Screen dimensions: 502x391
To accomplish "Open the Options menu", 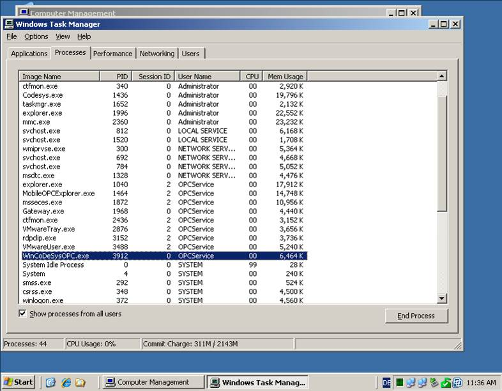I will click(x=36, y=37).
